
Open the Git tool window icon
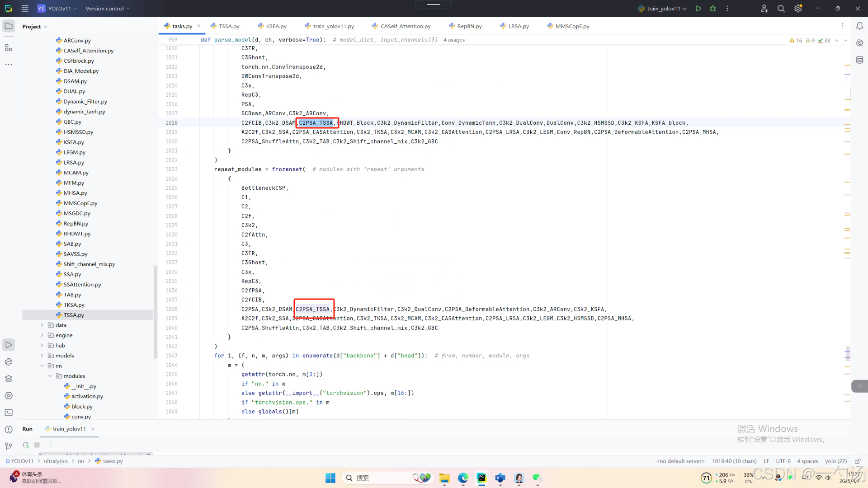tap(9, 446)
